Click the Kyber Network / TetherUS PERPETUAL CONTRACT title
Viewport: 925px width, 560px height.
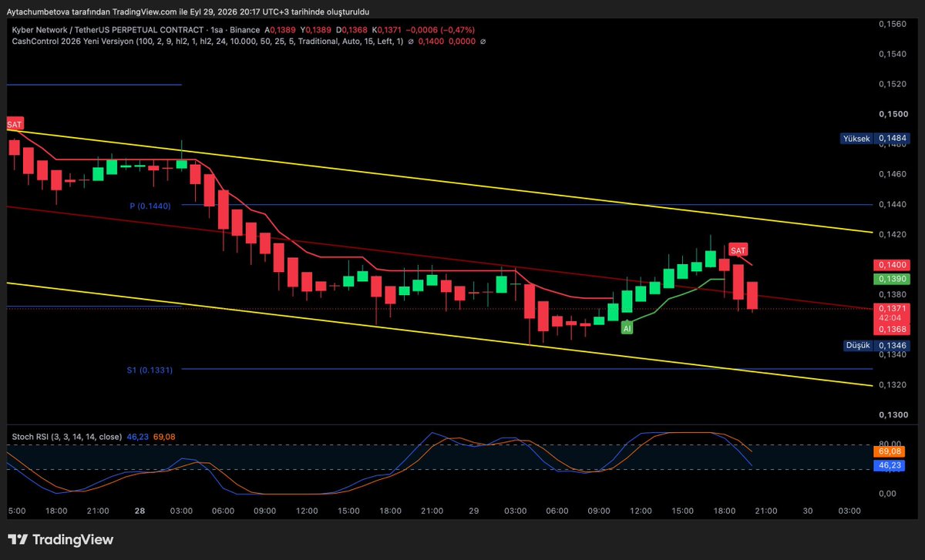pyautogui.click(x=108, y=29)
